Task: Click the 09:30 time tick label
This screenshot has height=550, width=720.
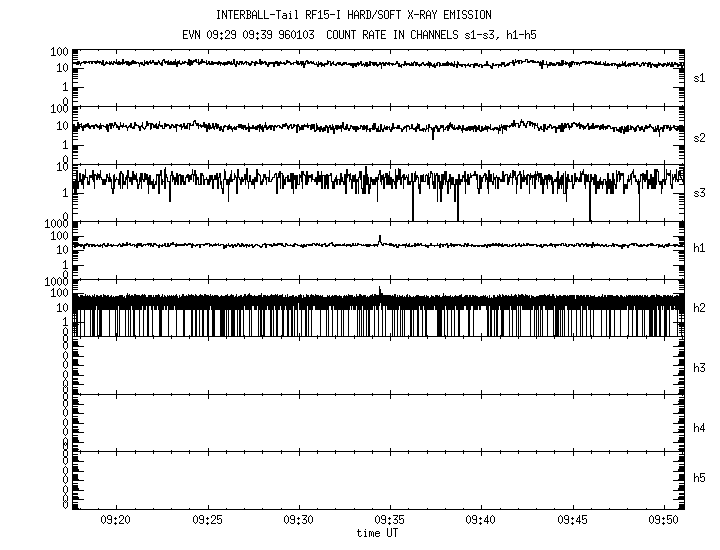Action: point(298,521)
